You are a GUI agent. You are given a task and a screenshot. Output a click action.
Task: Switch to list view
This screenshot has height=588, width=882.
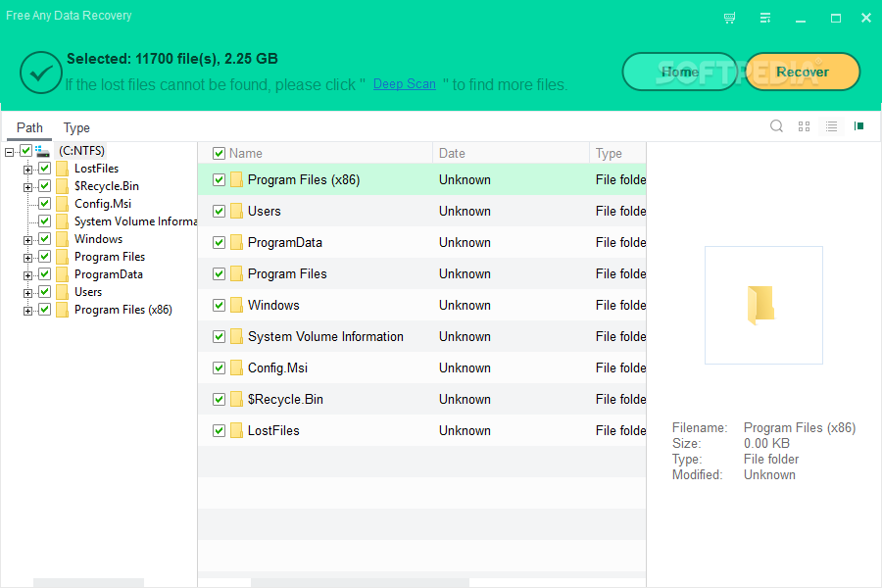831,126
